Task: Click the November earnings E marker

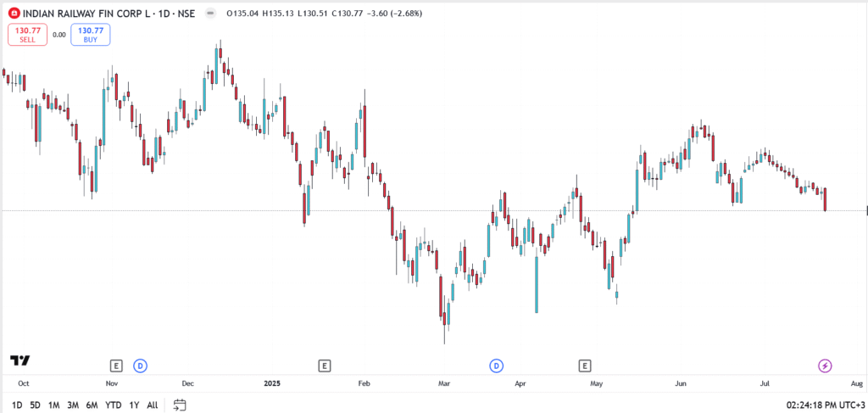Action: click(116, 366)
